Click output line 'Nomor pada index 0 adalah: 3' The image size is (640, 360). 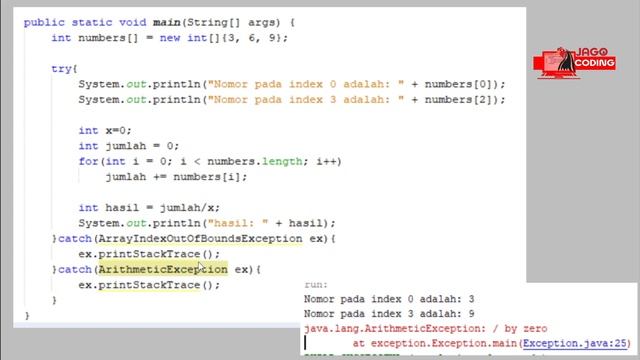(389, 299)
